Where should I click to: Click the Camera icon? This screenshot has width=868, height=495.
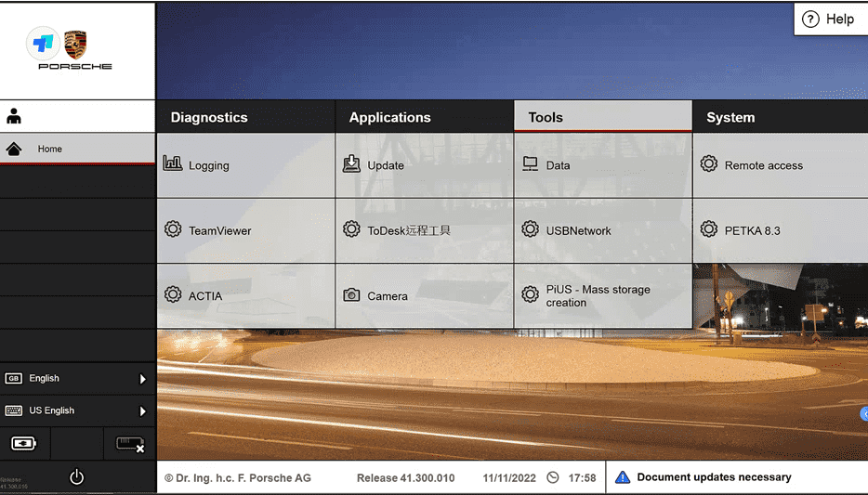coord(351,294)
